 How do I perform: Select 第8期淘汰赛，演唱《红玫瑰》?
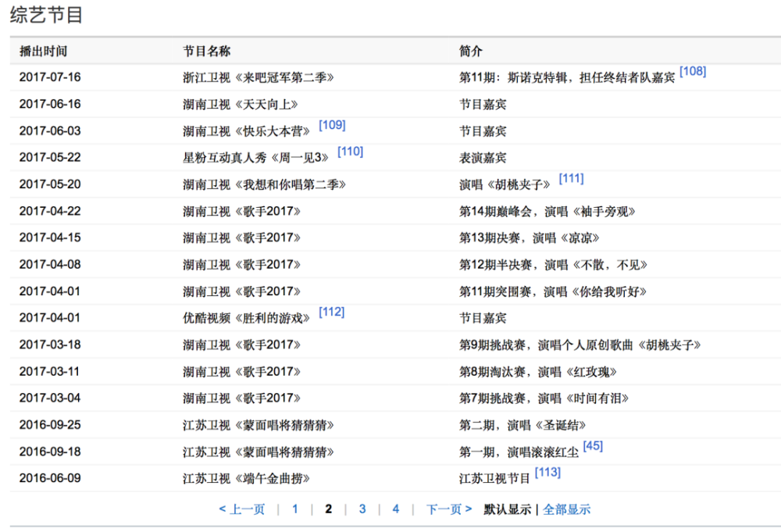(x=538, y=372)
